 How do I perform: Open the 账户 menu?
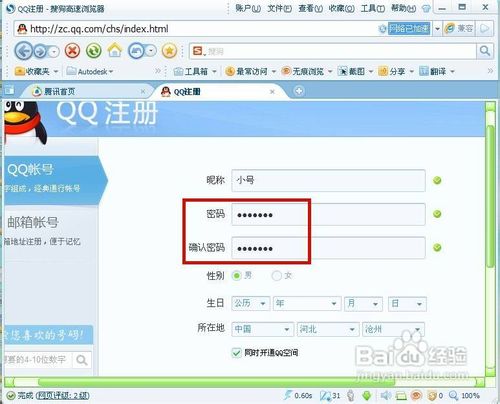click(x=248, y=8)
